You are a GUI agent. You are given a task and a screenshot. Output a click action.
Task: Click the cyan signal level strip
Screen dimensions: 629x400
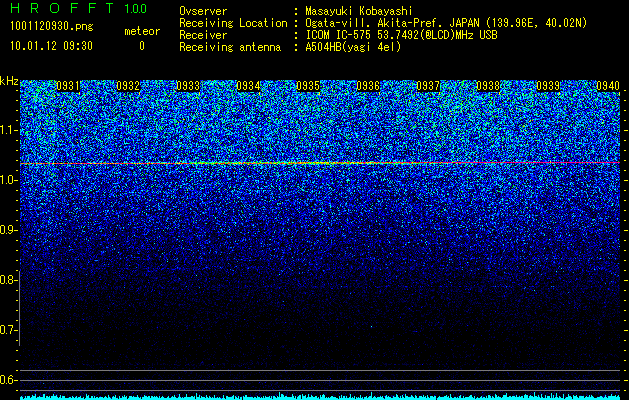click(320, 397)
